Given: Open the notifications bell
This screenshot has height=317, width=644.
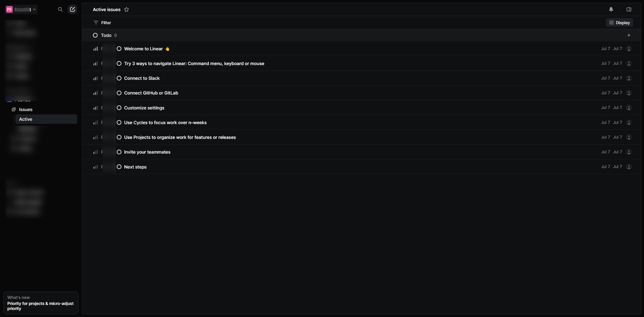Looking at the screenshot, I should pyautogui.click(x=611, y=9).
